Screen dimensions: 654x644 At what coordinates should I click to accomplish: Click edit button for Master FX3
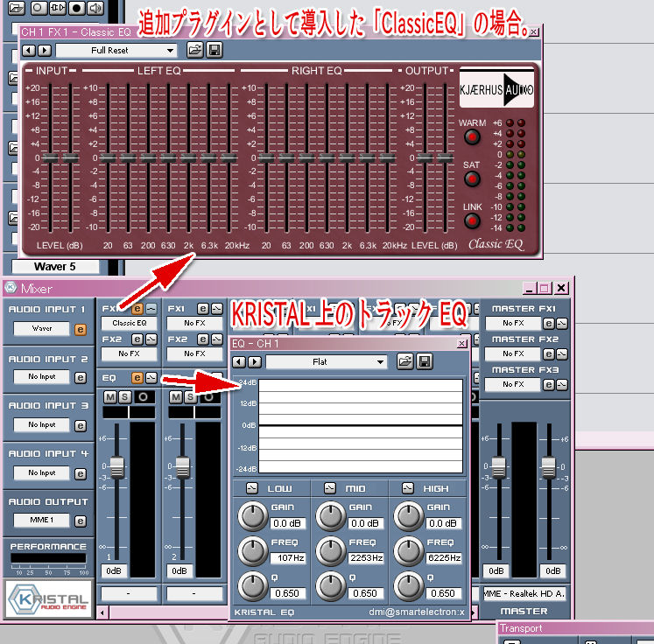pyautogui.click(x=548, y=385)
